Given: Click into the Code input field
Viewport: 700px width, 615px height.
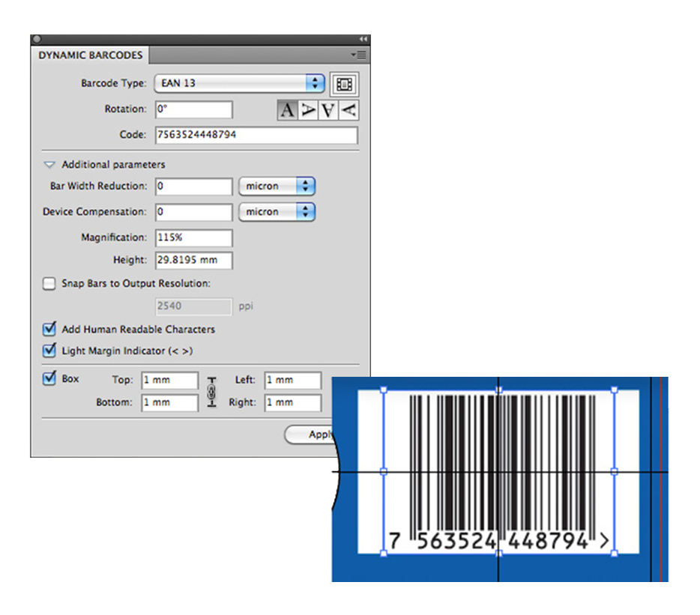Looking at the screenshot, I should pos(256,136).
